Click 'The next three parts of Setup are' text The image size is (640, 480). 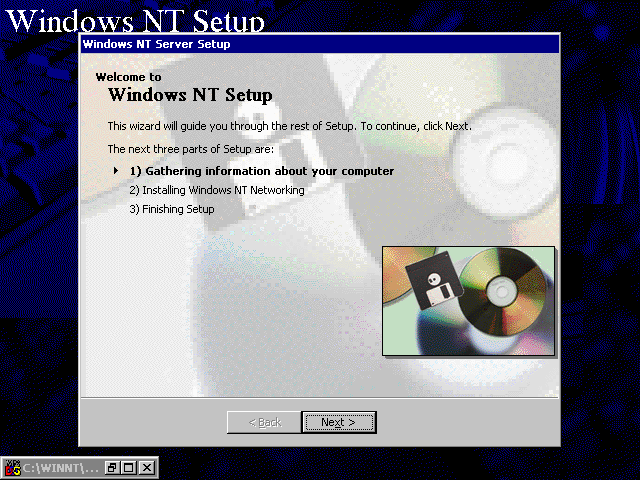(191, 149)
